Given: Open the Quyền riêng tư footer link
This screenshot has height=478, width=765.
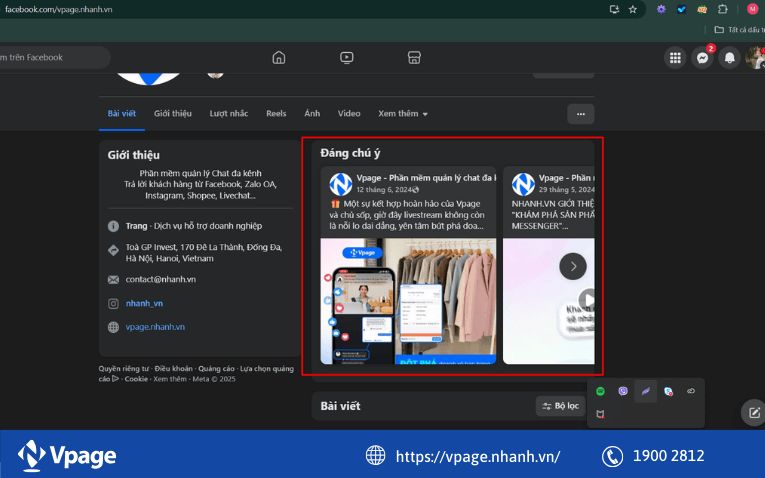Looking at the screenshot, I should click(x=123, y=369).
